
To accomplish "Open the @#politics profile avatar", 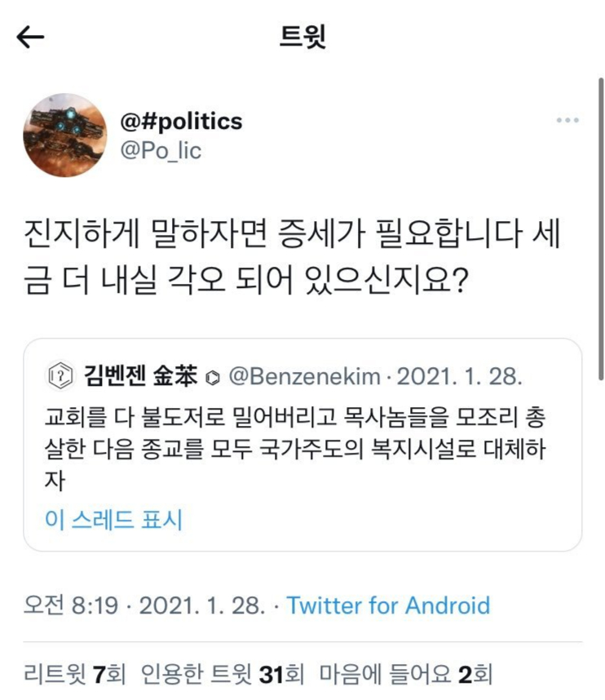I will coord(64,135).
